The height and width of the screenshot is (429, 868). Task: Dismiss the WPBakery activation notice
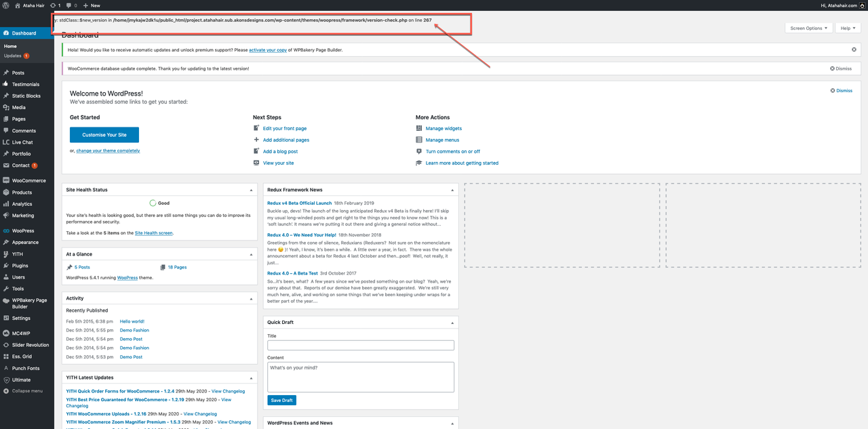coord(854,49)
